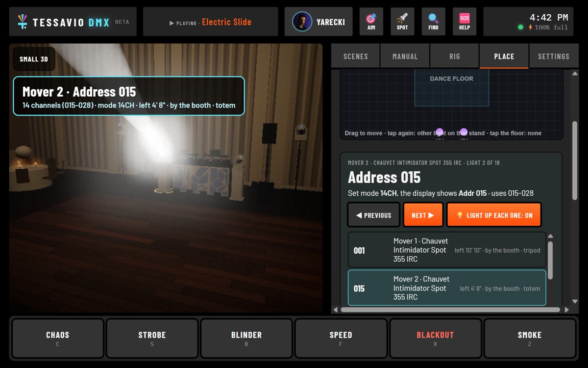Click the '14 channels (015-028)' overlay details line
This screenshot has height=368, width=588.
tap(129, 105)
